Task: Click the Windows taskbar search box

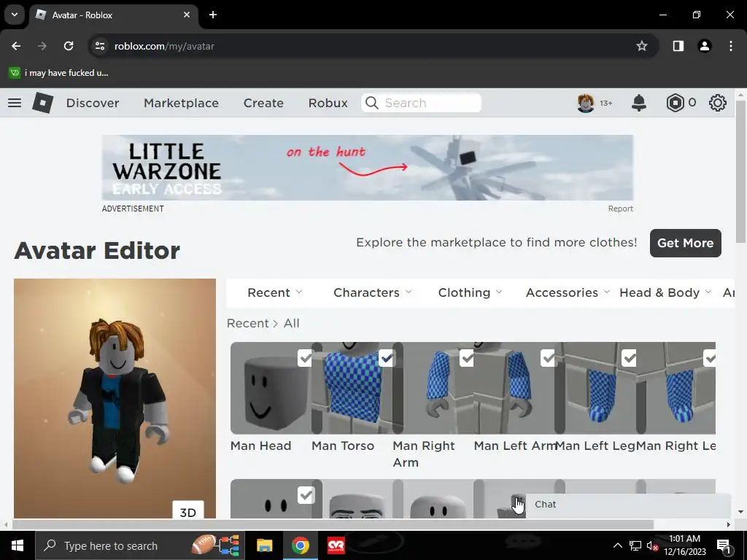Action: tap(140, 545)
